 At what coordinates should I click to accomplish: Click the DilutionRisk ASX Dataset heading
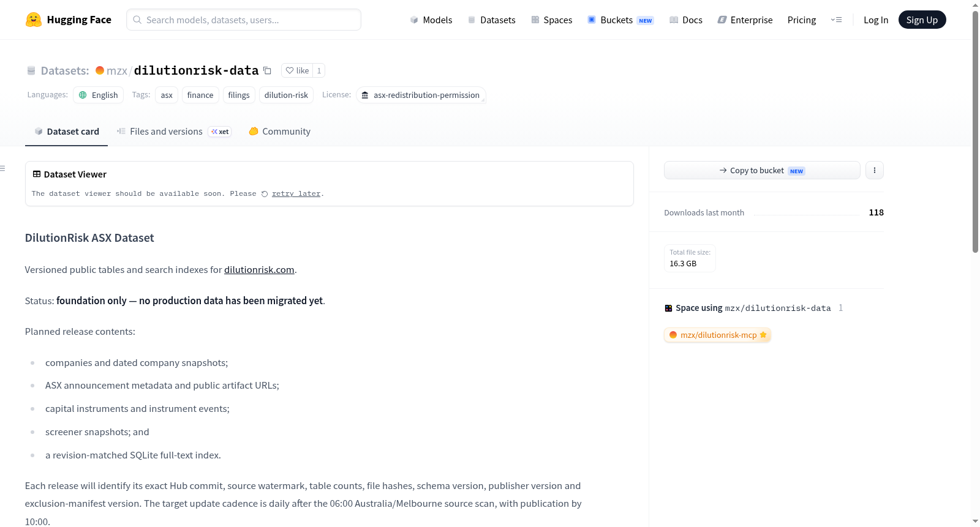click(89, 238)
